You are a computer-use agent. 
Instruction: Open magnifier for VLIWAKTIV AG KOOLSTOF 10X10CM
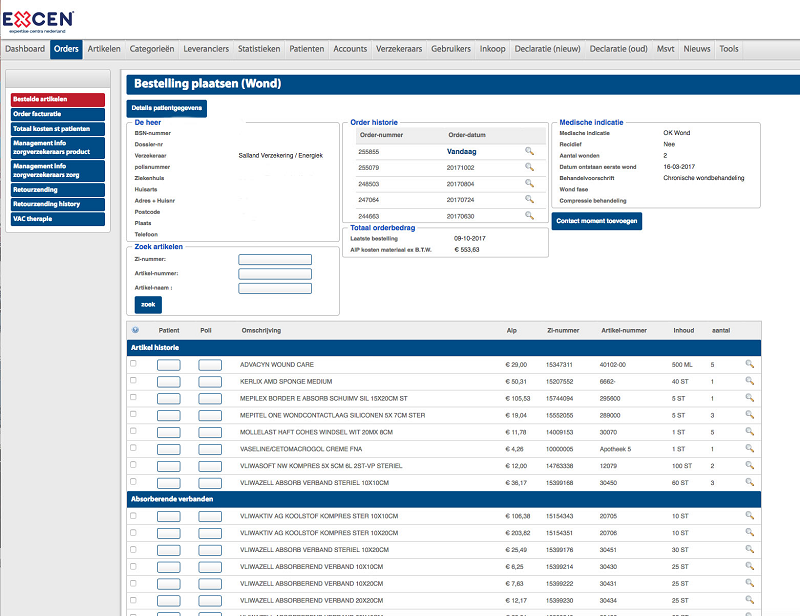[749, 515]
